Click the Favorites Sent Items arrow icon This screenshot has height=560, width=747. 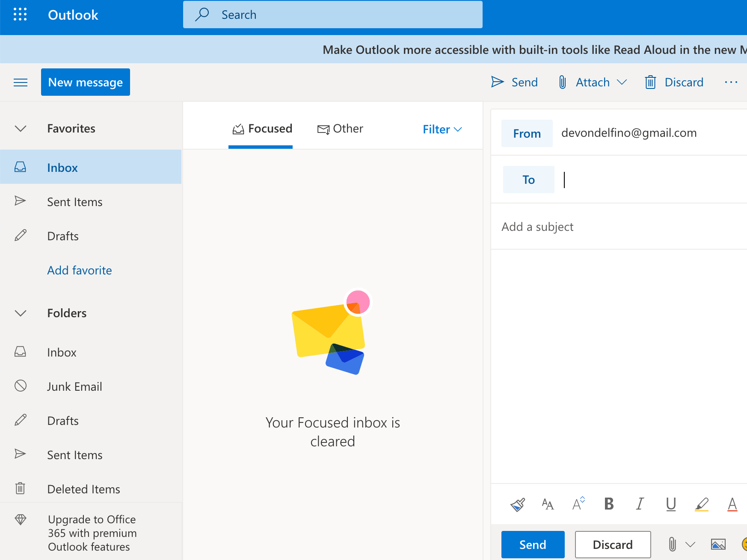20,201
